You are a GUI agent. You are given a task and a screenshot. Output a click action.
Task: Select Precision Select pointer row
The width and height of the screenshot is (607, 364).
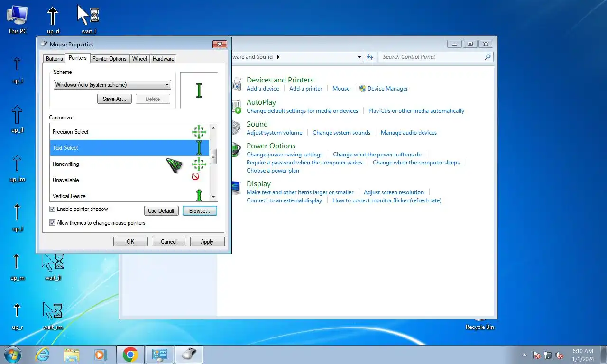point(129,132)
